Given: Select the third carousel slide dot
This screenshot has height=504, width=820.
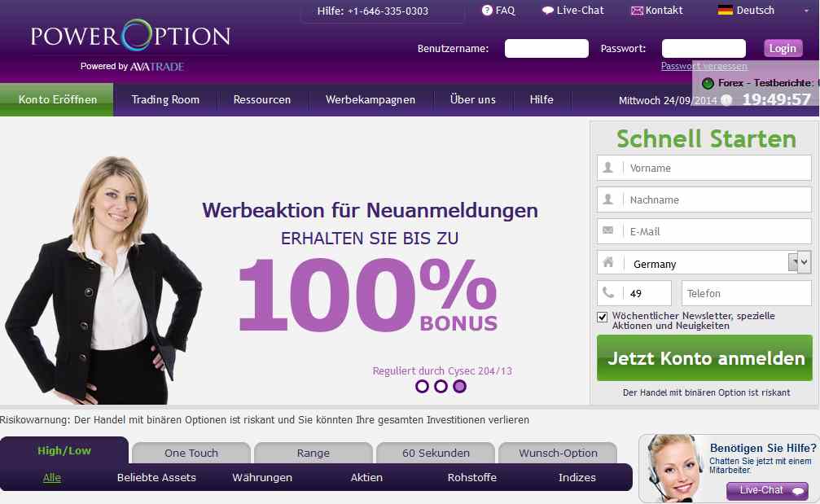Looking at the screenshot, I should pyautogui.click(x=460, y=387).
